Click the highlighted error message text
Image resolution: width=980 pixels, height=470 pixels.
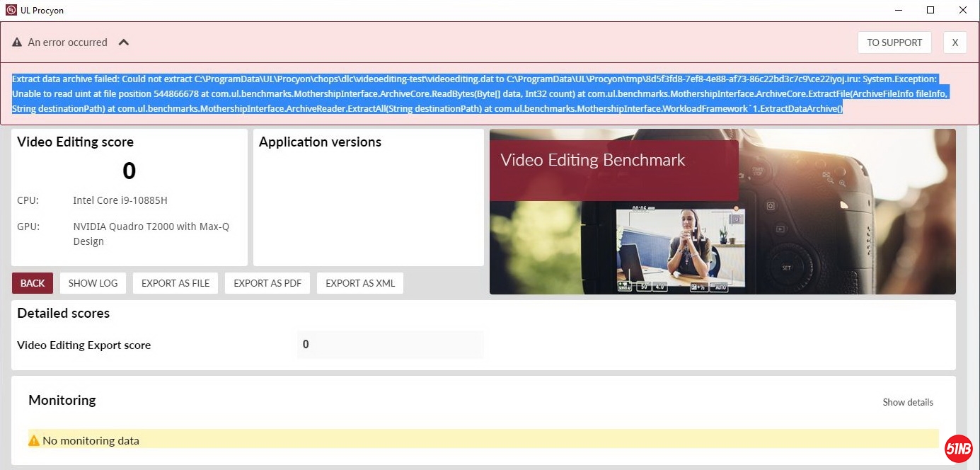tap(480, 94)
